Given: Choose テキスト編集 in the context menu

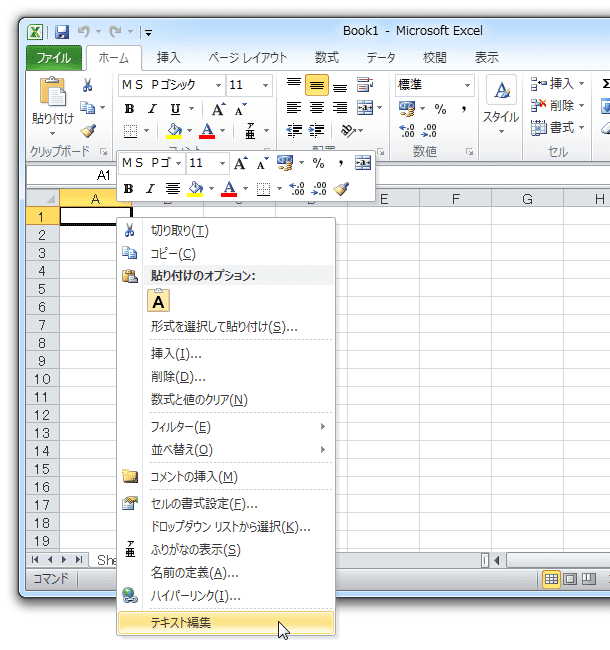Looking at the screenshot, I should (226, 623).
